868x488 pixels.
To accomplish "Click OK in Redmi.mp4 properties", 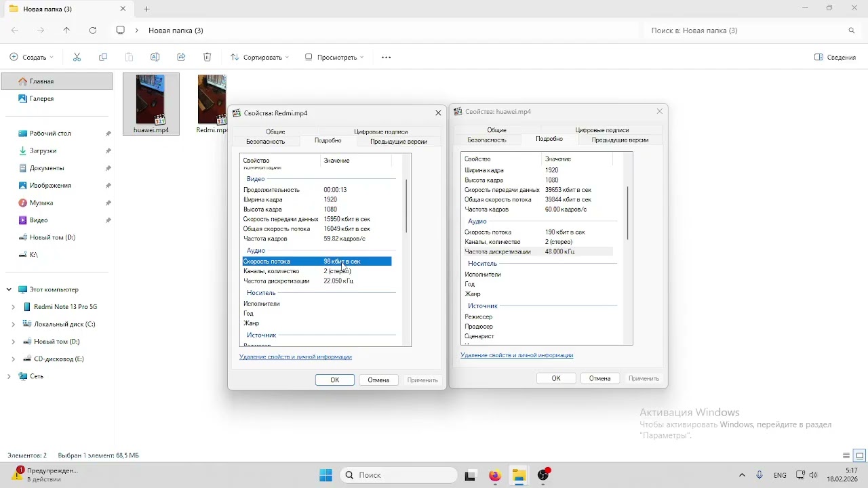I will tap(335, 380).
